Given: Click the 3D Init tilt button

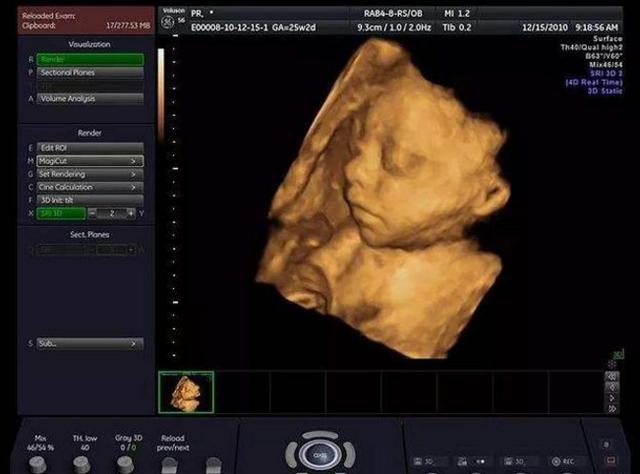Looking at the screenshot, I should point(90,200).
